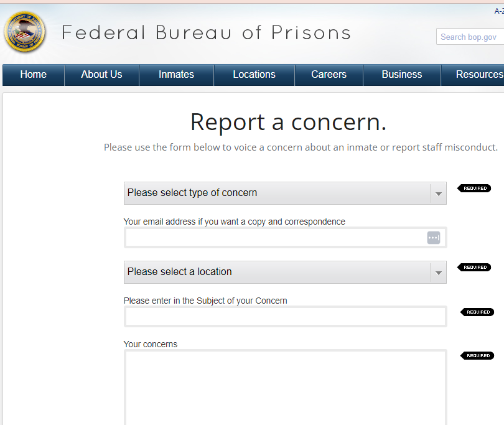Open the About Us menu

[x=101, y=75]
